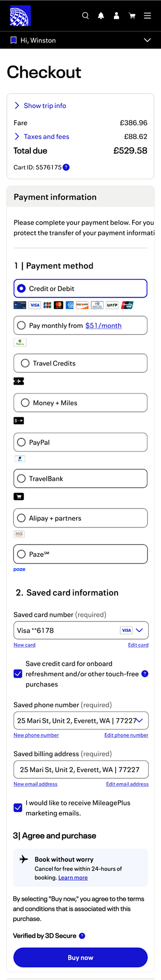
Task: Click Cart ID help question icon
Action: [x=66, y=167]
